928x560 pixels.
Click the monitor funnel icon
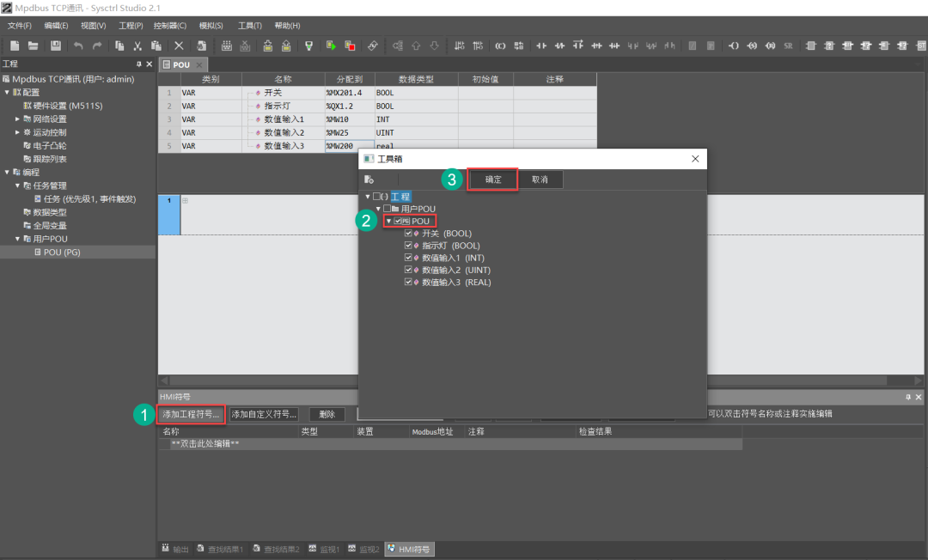click(308, 46)
